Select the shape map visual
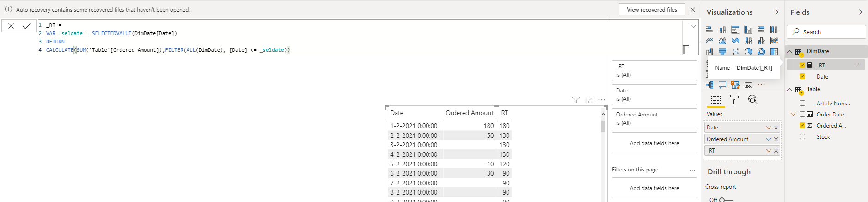 tap(735, 85)
